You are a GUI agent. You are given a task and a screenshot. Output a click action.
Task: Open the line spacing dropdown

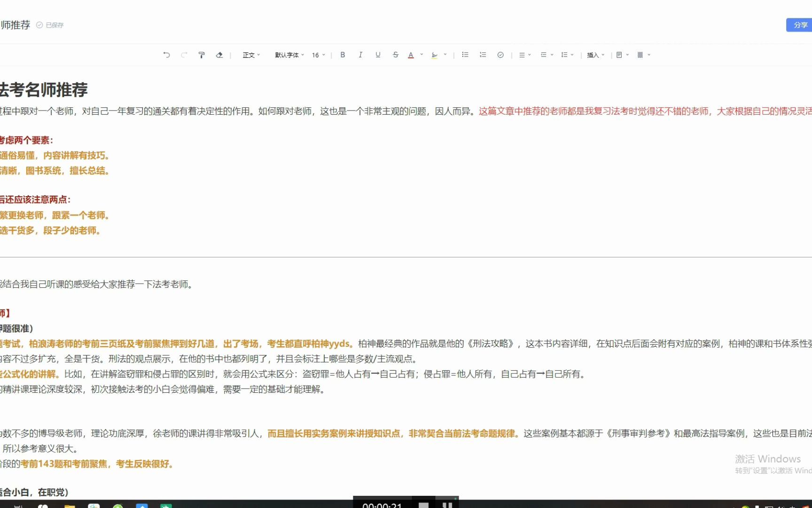point(568,55)
